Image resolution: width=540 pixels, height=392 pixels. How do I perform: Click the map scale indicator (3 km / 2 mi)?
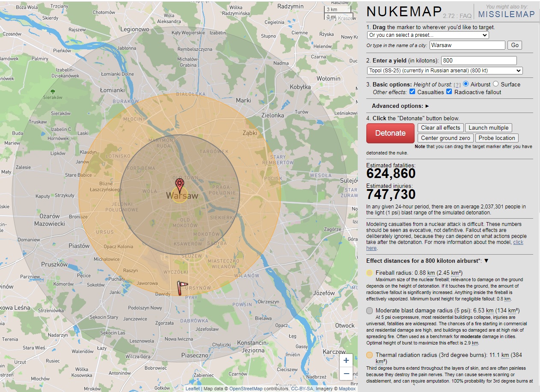[x=338, y=13]
